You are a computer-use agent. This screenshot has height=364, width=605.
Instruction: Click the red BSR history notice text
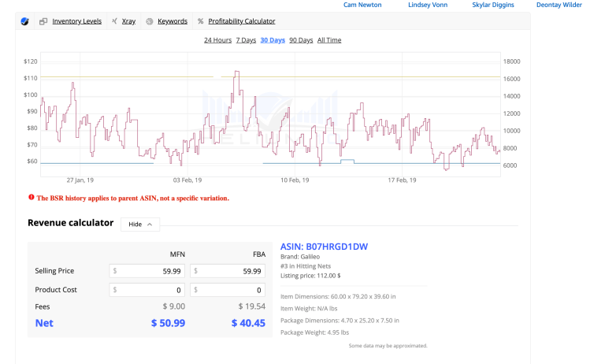coord(132,199)
